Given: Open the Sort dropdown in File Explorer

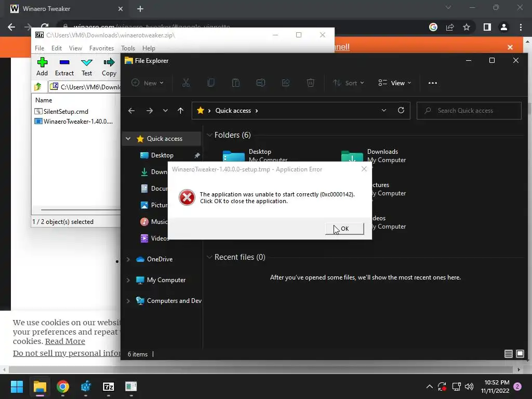Looking at the screenshot, I should 349,83.
